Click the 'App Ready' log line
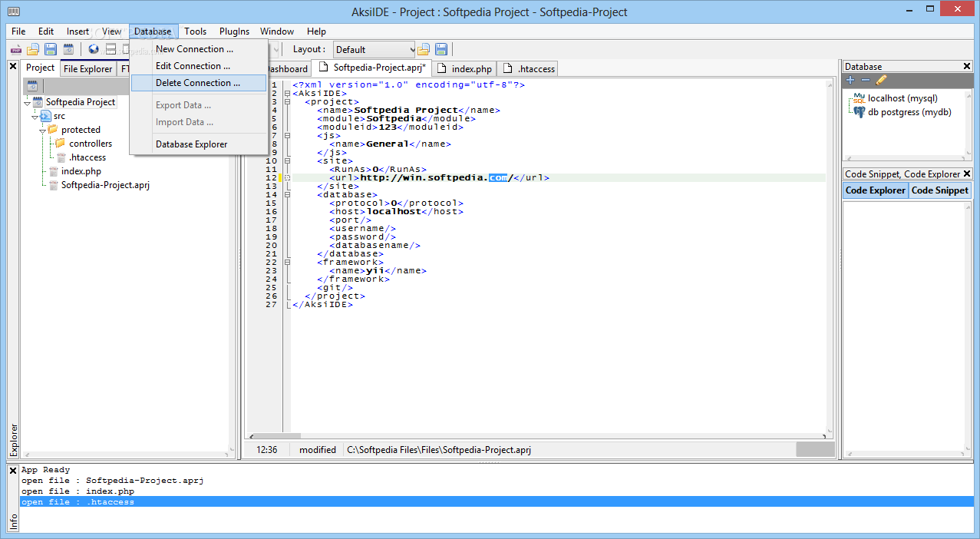 click(x=45, y=470)
